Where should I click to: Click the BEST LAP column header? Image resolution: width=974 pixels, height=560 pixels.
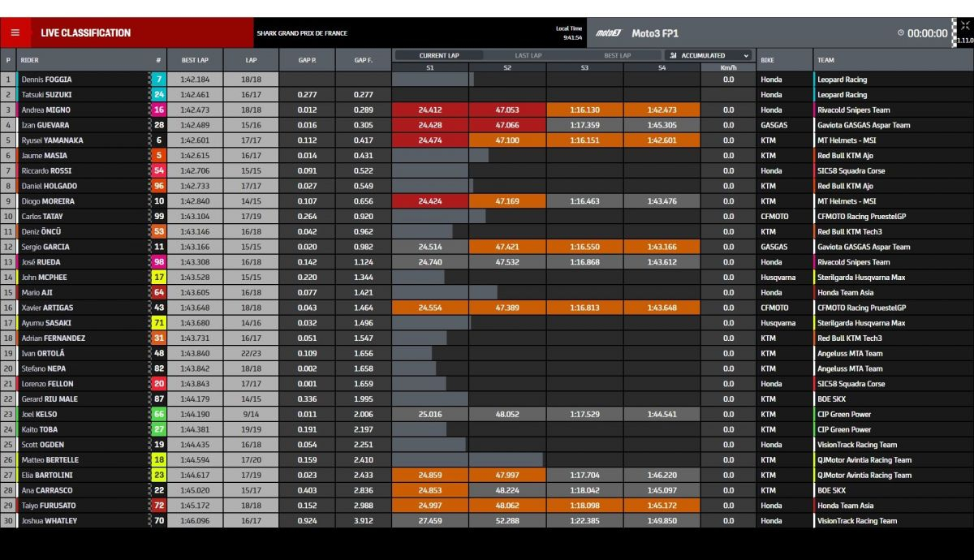(195, 60)
